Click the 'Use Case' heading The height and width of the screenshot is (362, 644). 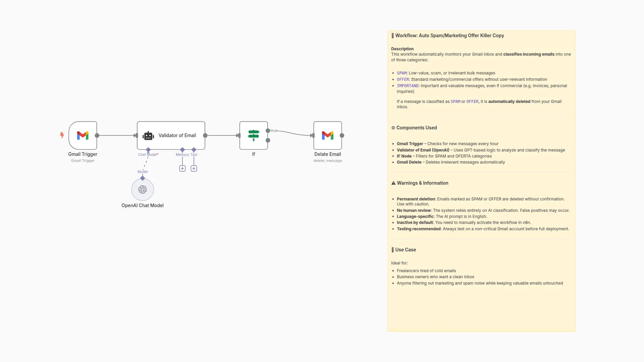404,250
